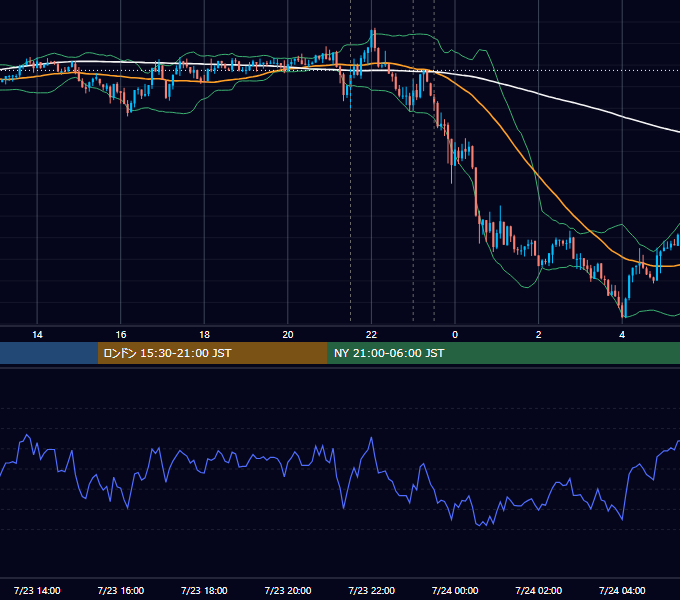
Task: Click the 7/24 02:00 time label
Action: [x=539, y=590]
